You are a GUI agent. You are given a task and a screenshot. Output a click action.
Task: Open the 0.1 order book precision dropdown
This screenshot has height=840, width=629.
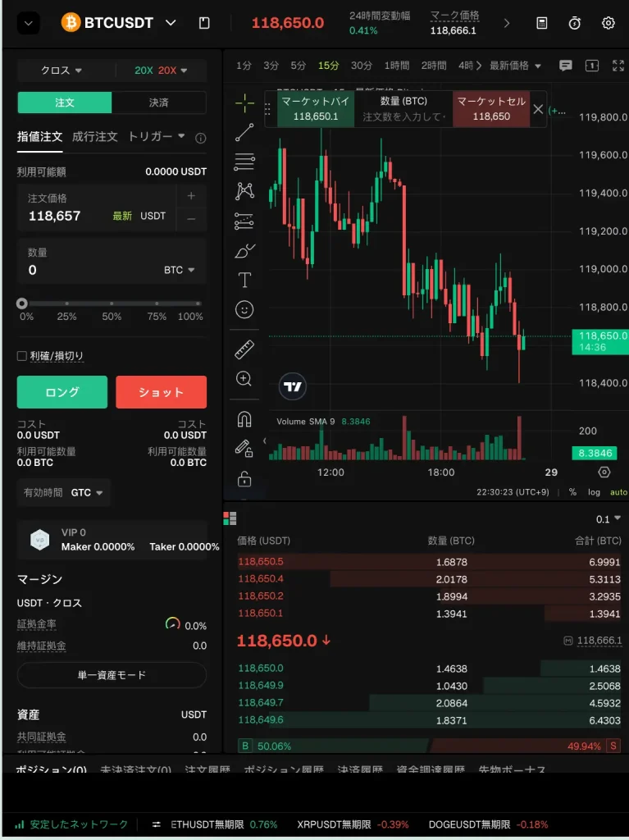(608, 518)
